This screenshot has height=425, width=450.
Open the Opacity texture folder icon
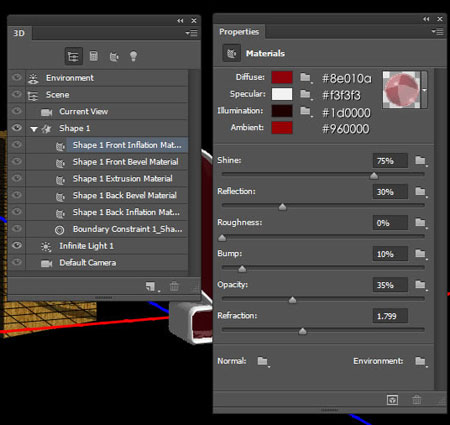click(420, 285)
